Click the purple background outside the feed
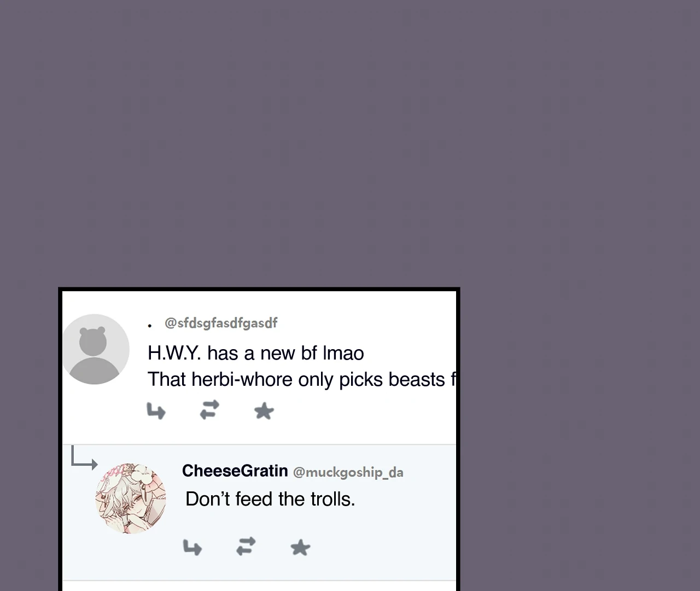The height and width of the screenshot is (591, 700). coord(350,142)
